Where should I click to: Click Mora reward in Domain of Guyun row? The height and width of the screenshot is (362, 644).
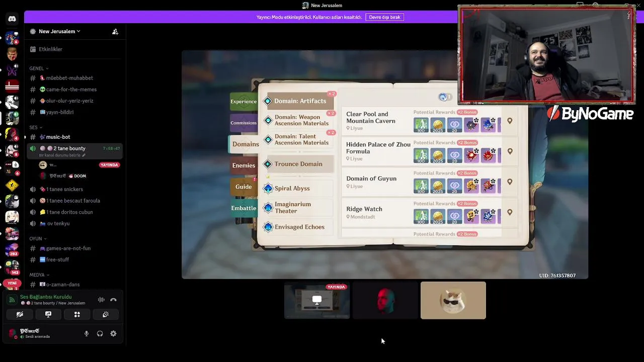pos(438,186)
